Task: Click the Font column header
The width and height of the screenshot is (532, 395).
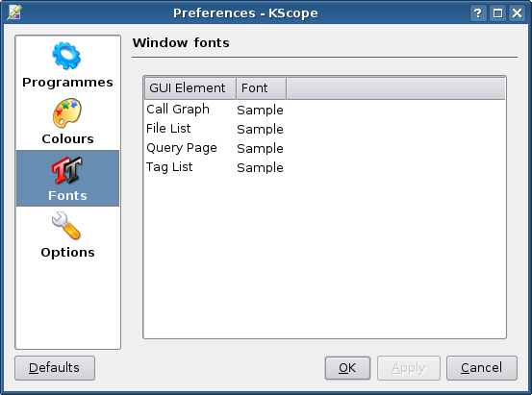Action: pos(262,88)
